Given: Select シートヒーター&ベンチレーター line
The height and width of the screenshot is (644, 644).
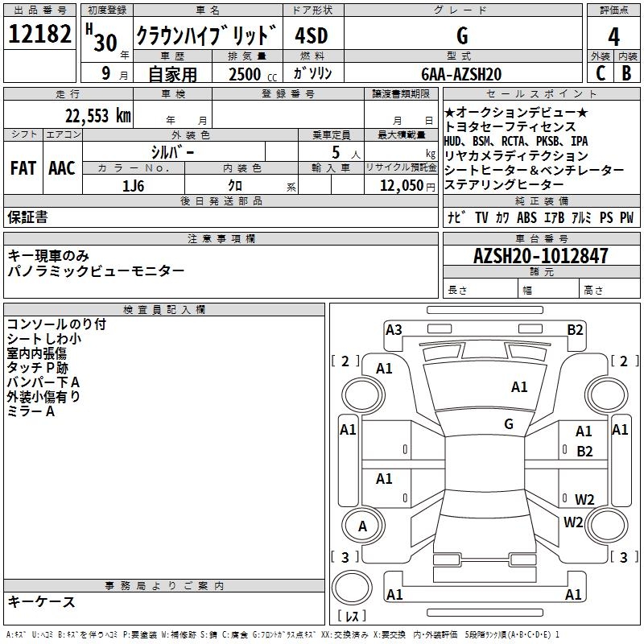Looking at the screenshot, I should (535, 170).
